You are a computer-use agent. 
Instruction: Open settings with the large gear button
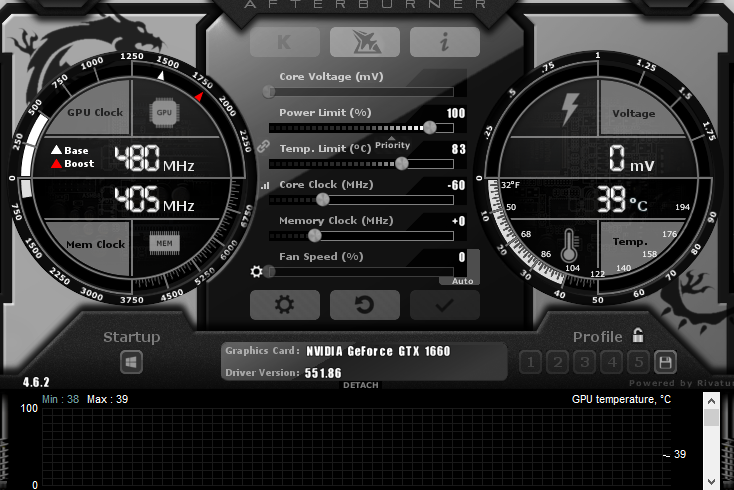point(285,305)
